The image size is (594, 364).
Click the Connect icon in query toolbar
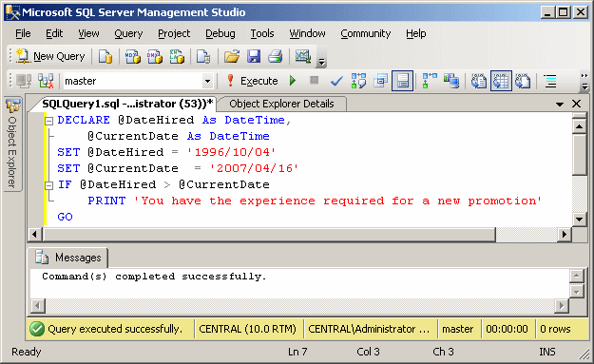click(24, 81)
